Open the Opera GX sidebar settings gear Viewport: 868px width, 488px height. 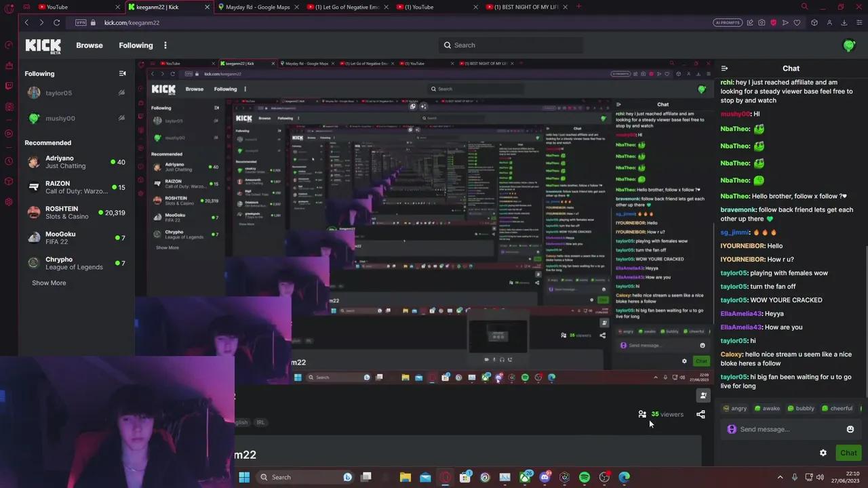coord(9,201)
